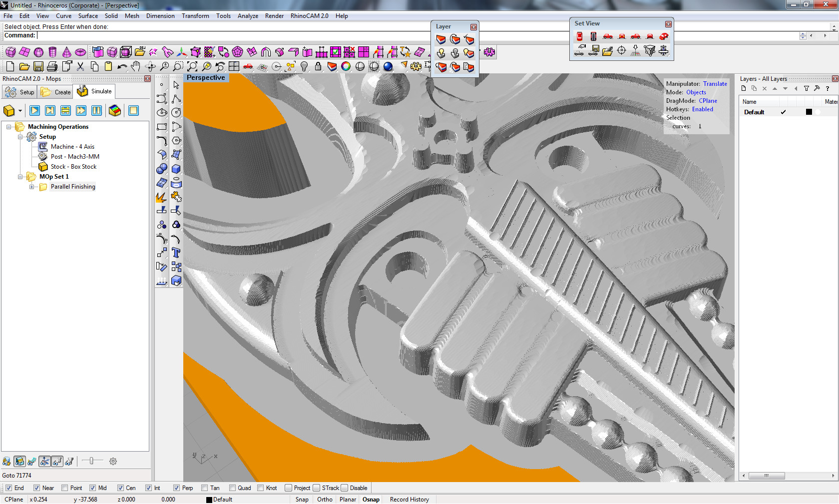
Task: Click the Undo arrow icon
Action: click(122, 66)
